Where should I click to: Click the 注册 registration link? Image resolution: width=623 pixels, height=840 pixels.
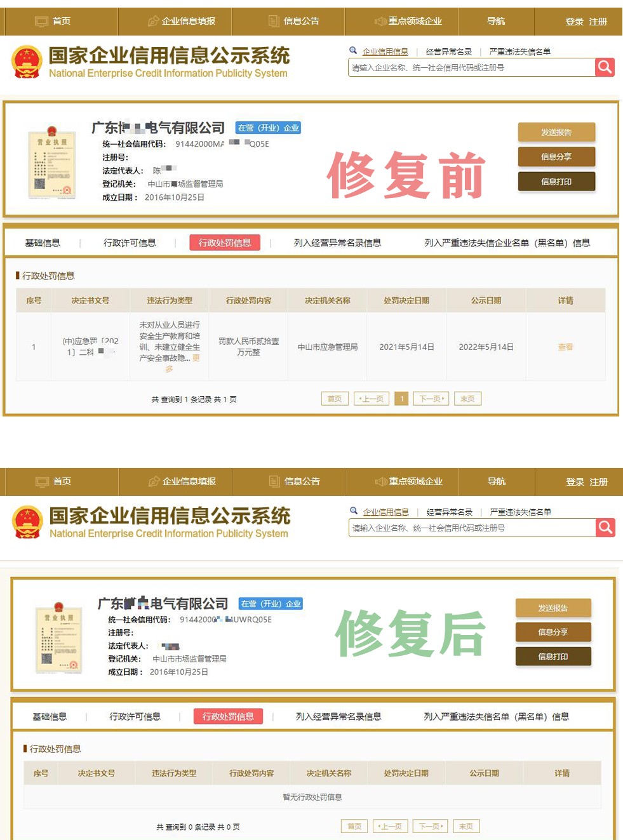point(598,20)
